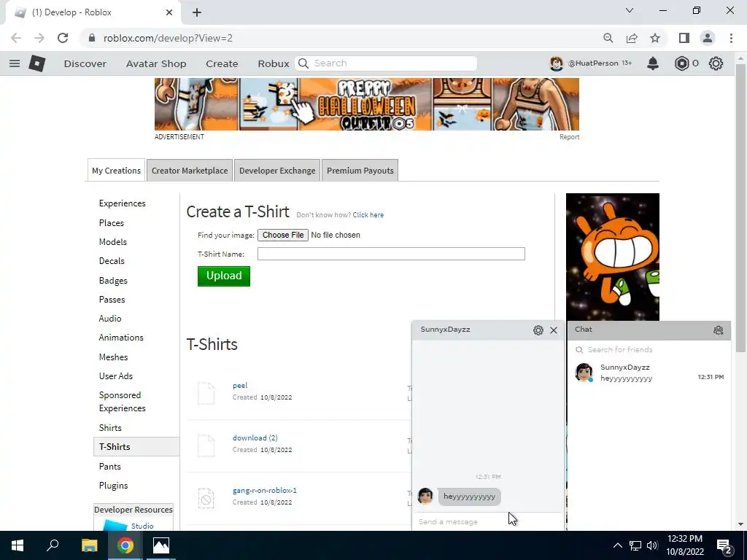Create a chat group via people icon
Screen dimensions: 747x560
pos(718,330)
